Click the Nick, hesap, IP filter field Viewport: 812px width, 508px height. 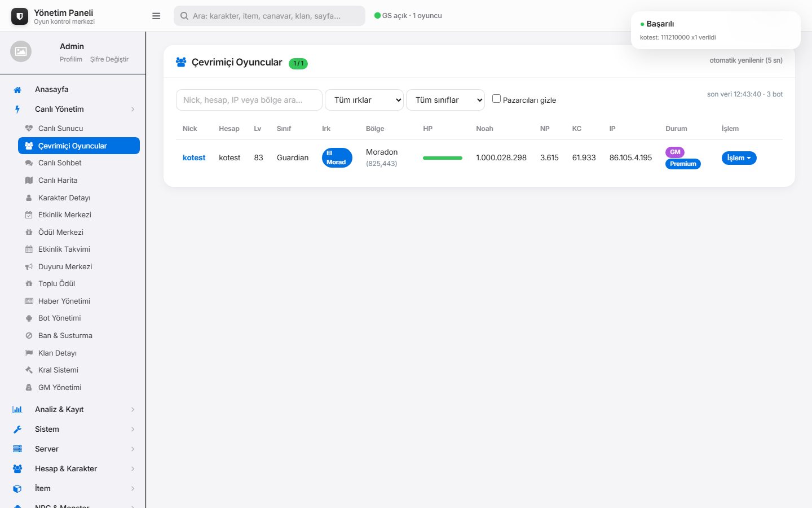[x=249, y=100]
